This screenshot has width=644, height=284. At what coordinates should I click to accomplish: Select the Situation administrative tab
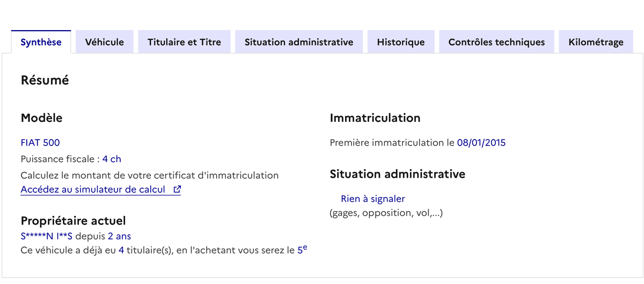[x=299, y=42]
